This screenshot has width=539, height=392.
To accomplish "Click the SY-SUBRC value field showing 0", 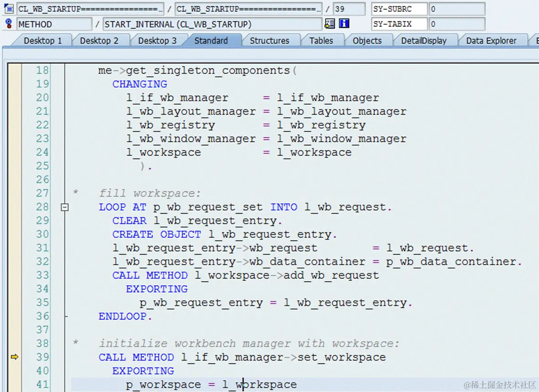I will click(x=457, y=9).
